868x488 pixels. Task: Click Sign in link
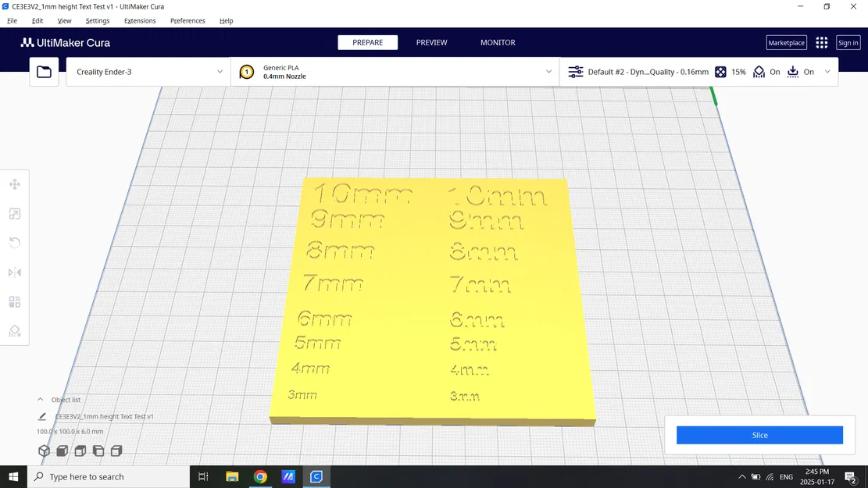pyautogui.click(x=848, y=42)
